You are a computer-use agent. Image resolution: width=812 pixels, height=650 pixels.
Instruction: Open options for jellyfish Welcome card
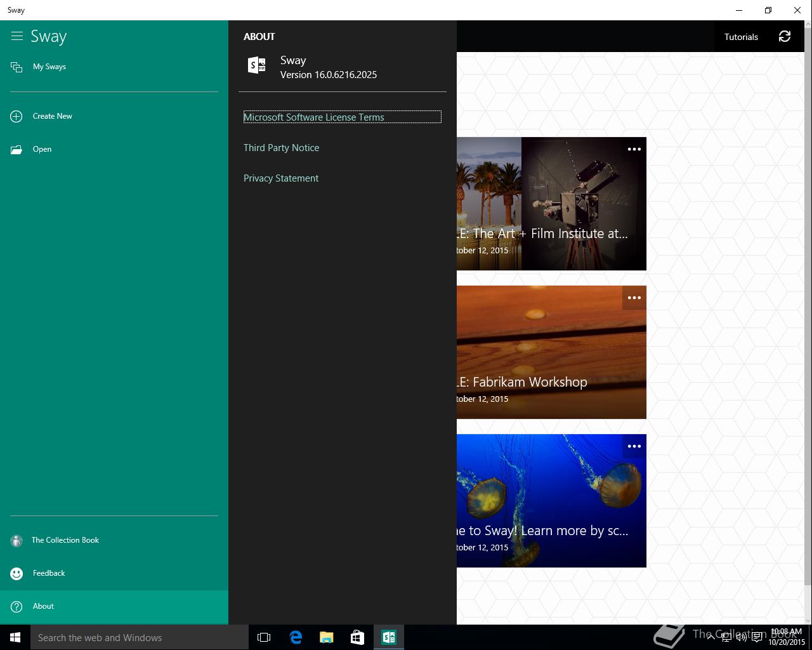pyautogui.click(x=634, y=446)
